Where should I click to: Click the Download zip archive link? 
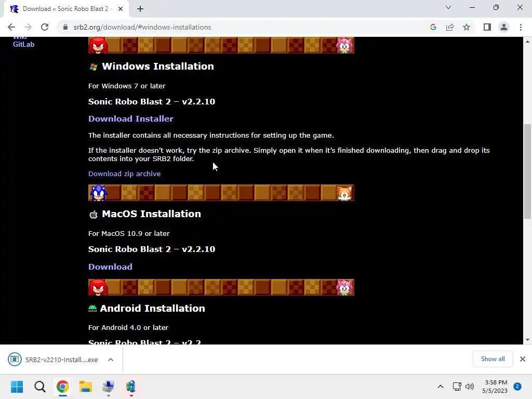pos(124,174)
